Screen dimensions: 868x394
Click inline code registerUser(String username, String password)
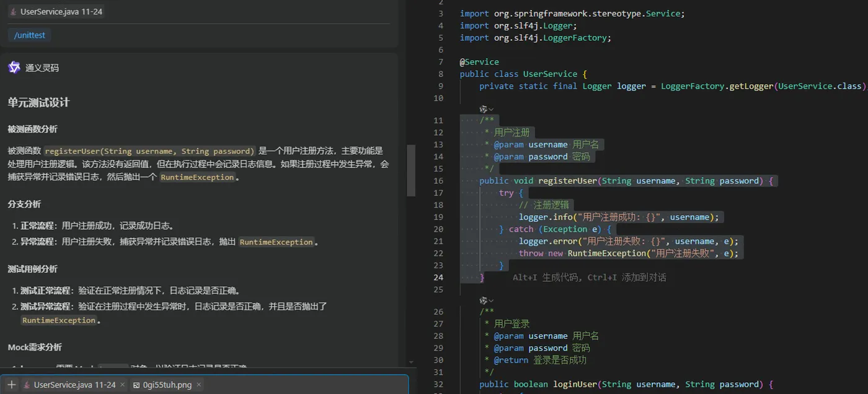(149, 151)
